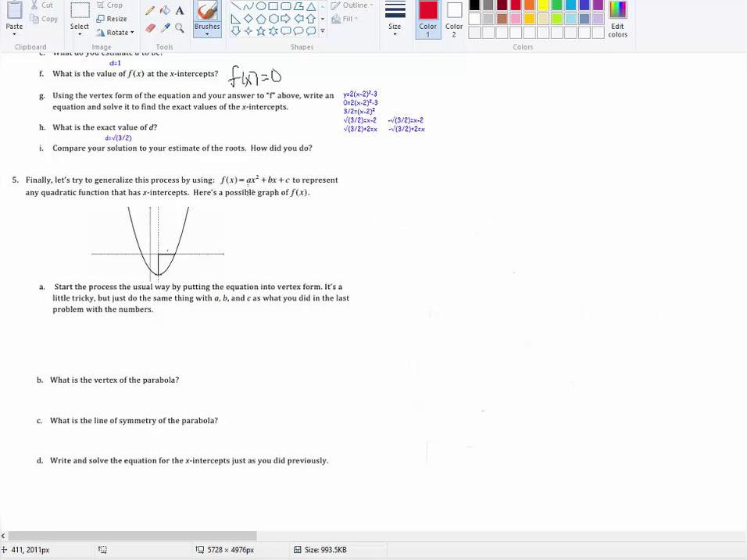Toggle Color 2 as the active color
This screenshot has height=560, width=747.
coord(454,19)
